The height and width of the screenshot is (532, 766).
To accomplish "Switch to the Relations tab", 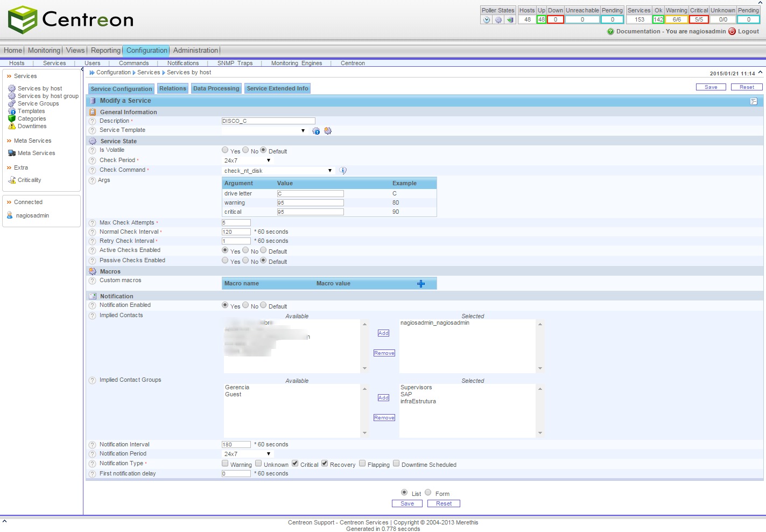I will (x=173, y=89).
